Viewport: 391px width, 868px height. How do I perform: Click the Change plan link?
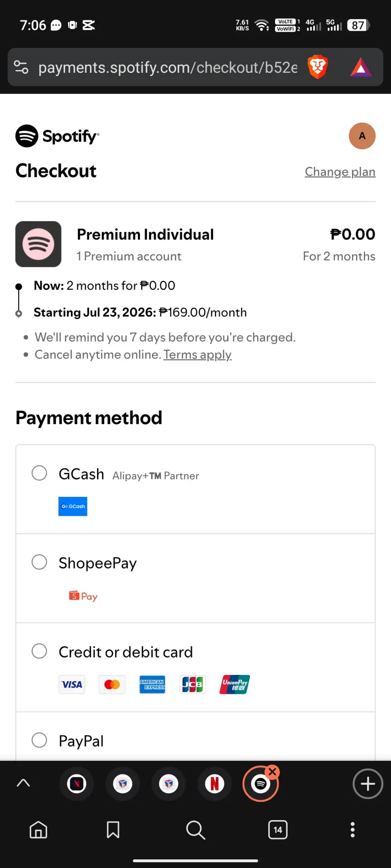pos(340,172)
